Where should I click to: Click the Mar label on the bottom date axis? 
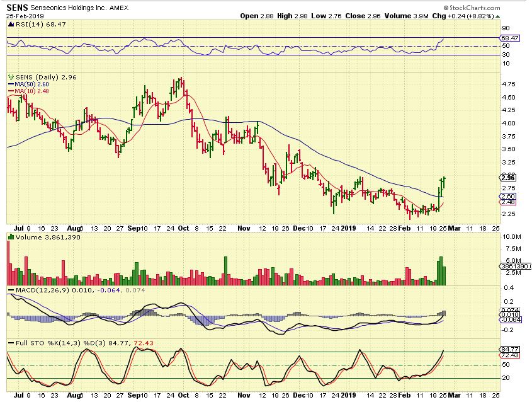click(455, 395)
